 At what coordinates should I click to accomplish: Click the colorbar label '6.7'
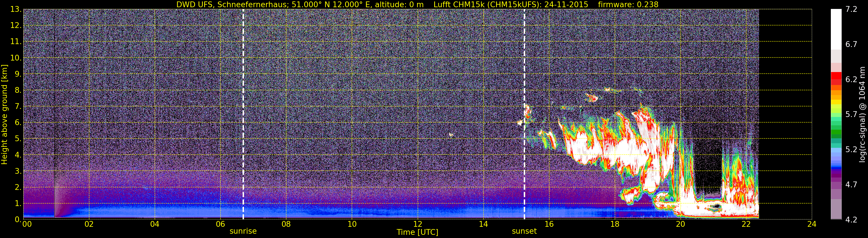point(851,44)
